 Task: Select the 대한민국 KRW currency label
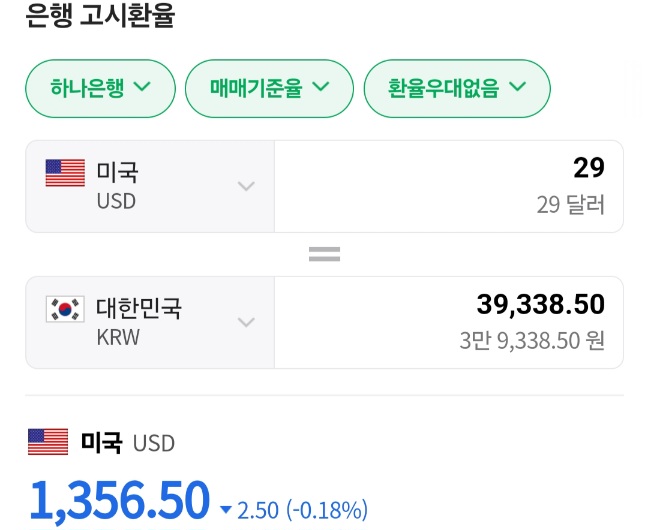tap(139, 322)
